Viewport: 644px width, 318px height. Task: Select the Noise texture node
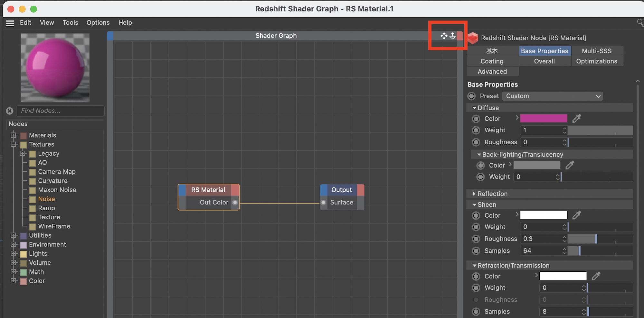tap(46, 199)
